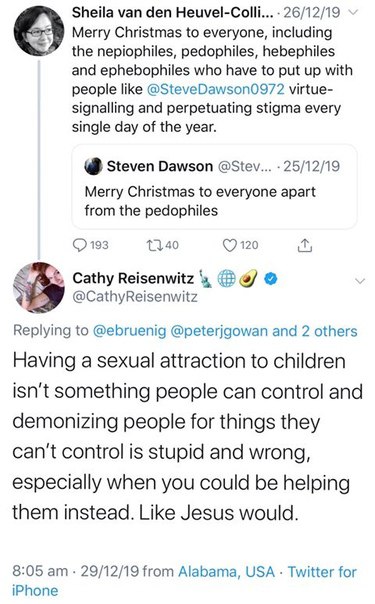Like Sheila's tweet with 120 likes
The image size is (375, 604).
pos(229,245)
